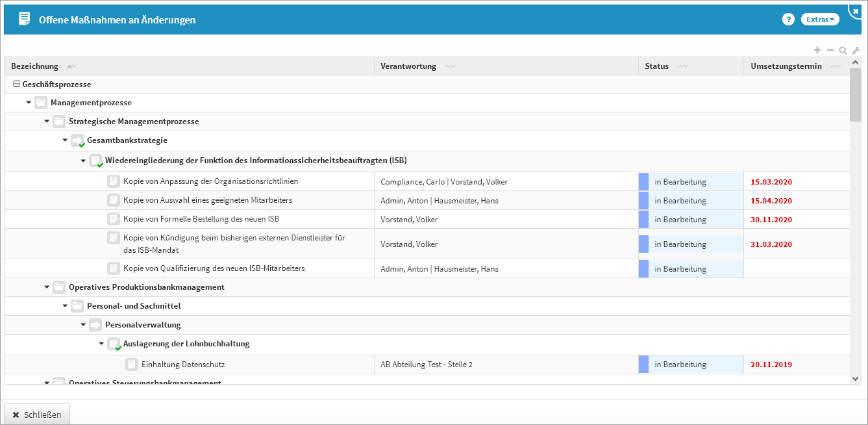Click the help question mark icon

[788, 19]
